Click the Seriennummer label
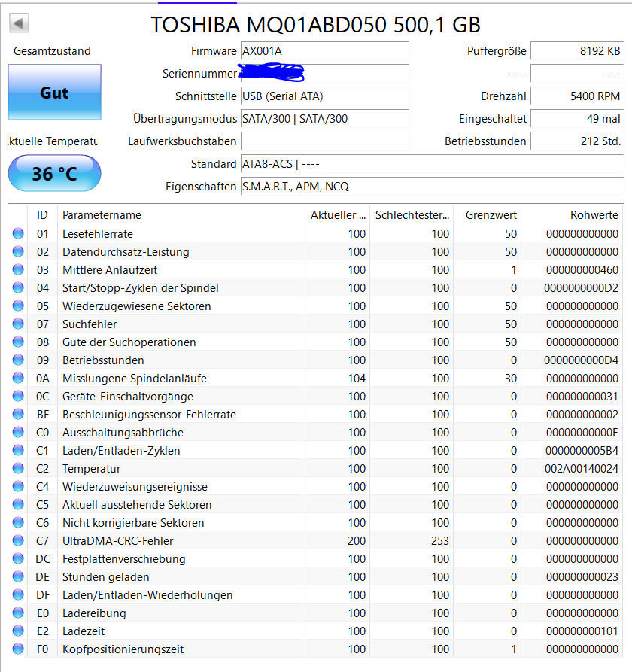Viewport: 632px width, 672px height. pos(199,74)
